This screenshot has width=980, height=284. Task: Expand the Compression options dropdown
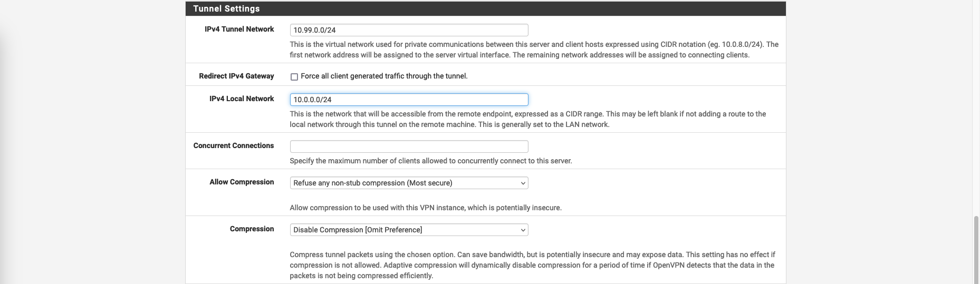click(409, 230)
